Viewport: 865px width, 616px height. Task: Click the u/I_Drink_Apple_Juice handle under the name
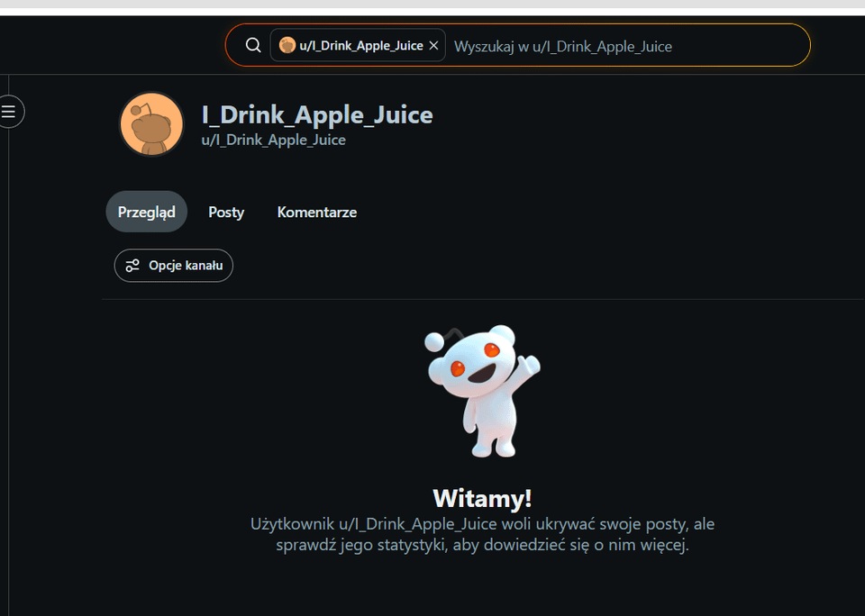[x=273, y=140]
